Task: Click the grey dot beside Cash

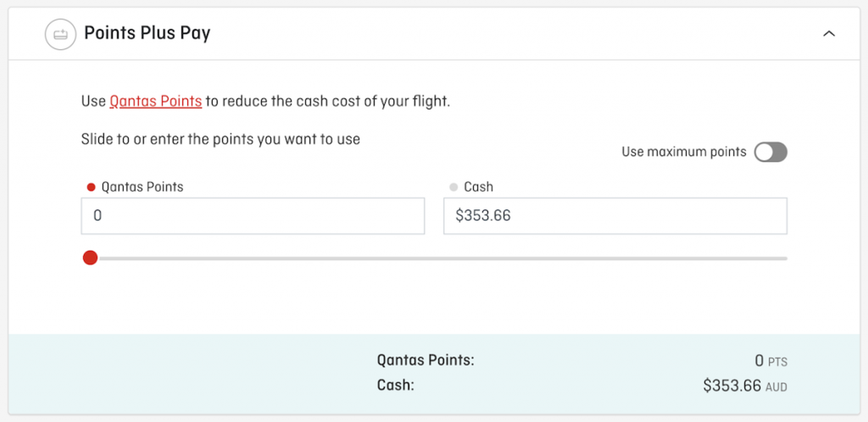Action: click(453, 187)
